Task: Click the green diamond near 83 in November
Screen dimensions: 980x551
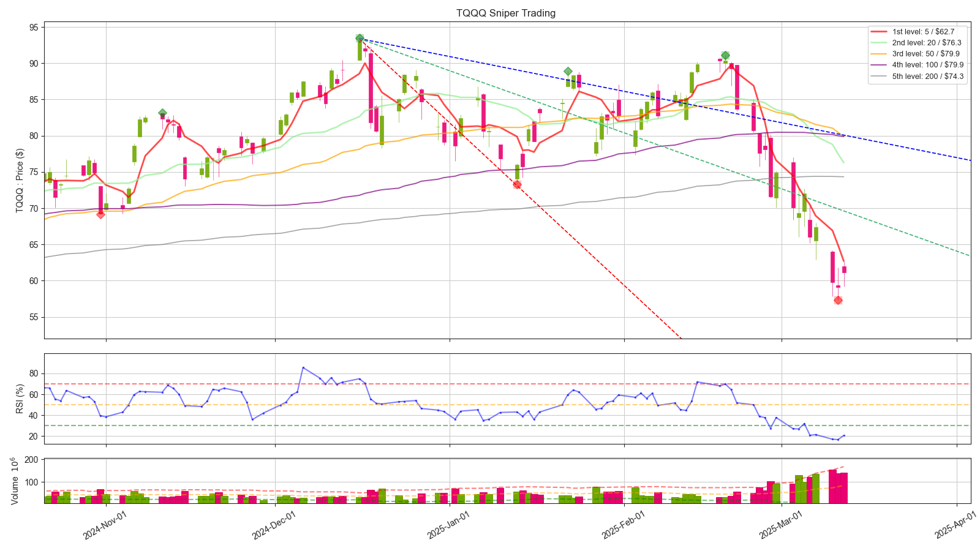Action: click(x=162, y=113)
